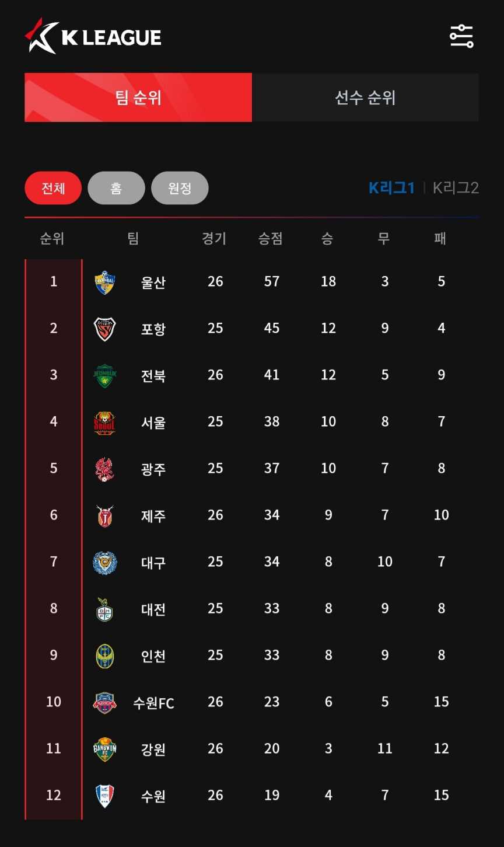The image size is (504, 847).
Task: Open the 제주 team row name
Action: tap(153, 516)
